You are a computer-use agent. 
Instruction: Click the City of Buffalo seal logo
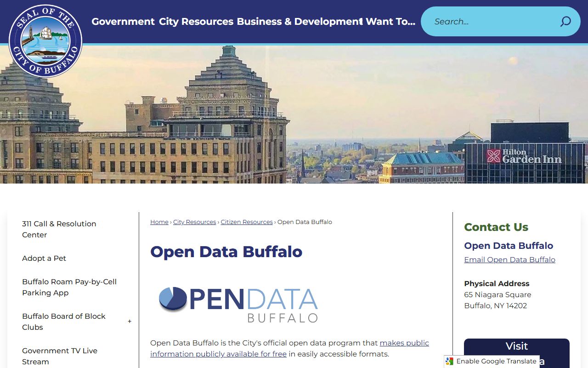[x=45, y=41]
